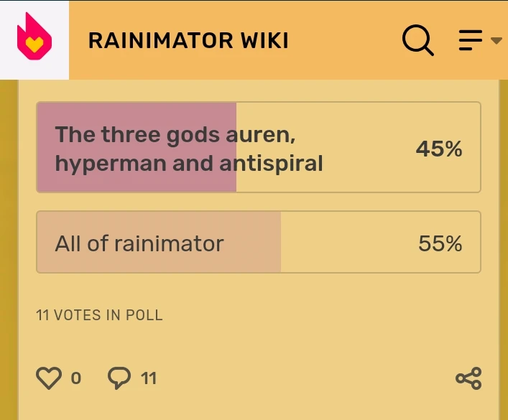
Task: Expand the menu dropdown arrow in header
Action: click(x=496, y=40)
